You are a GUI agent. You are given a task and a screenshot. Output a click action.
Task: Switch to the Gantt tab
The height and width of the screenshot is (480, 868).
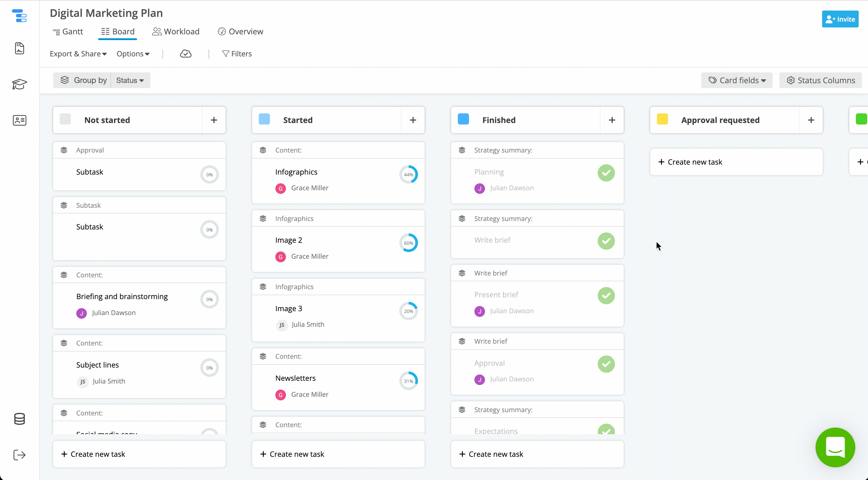point(68,31)
